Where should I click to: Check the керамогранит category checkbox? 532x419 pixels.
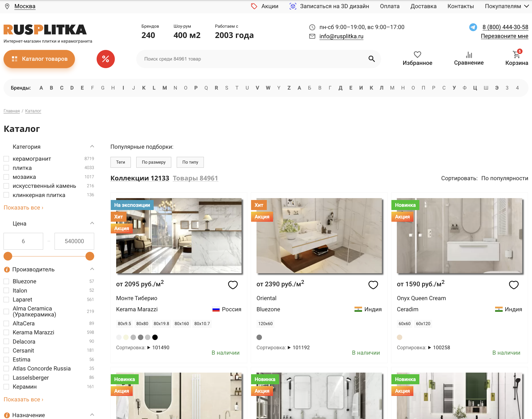(7, 159)
